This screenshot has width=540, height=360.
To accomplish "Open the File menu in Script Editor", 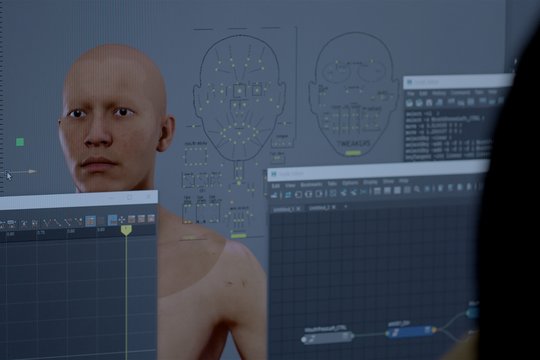I will point(411,93).
